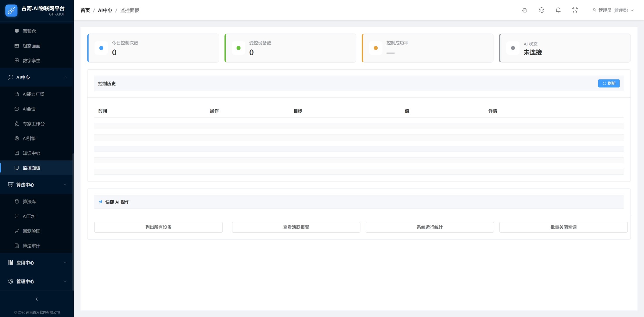Navigate to 首页 via the breadcrumb
The width and height of the screenshot is (644, 317).
point(85,10)
